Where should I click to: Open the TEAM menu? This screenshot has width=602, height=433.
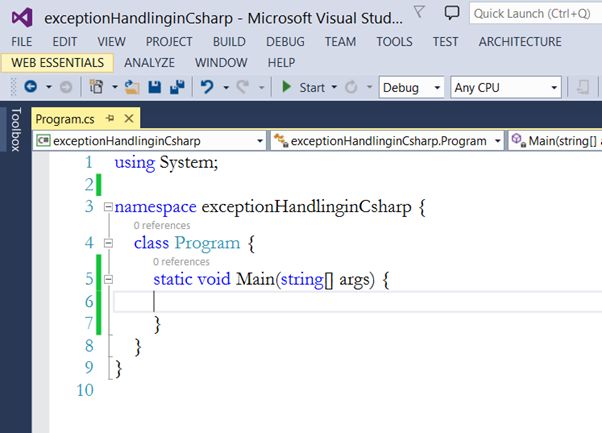click(x=341, y=41)
